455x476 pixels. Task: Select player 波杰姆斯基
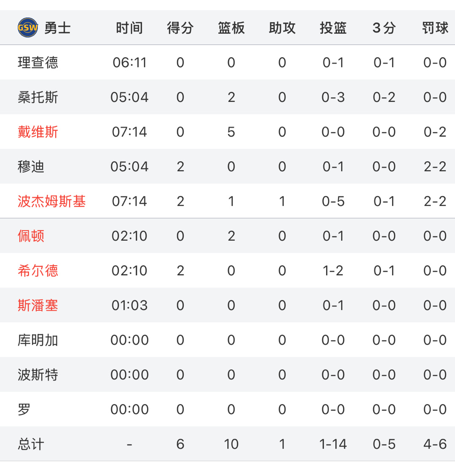click(x=51, y=201)
